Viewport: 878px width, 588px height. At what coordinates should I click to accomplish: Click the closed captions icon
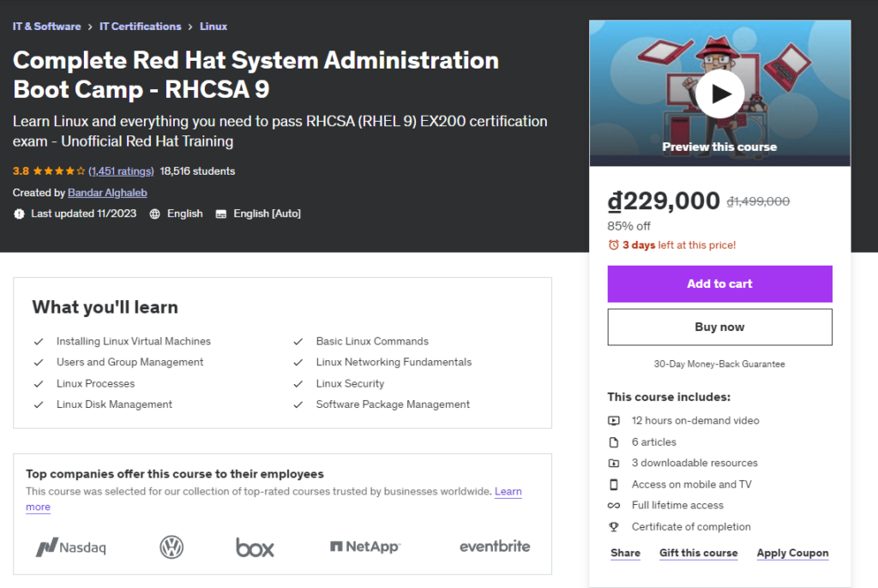coord(221,213)
